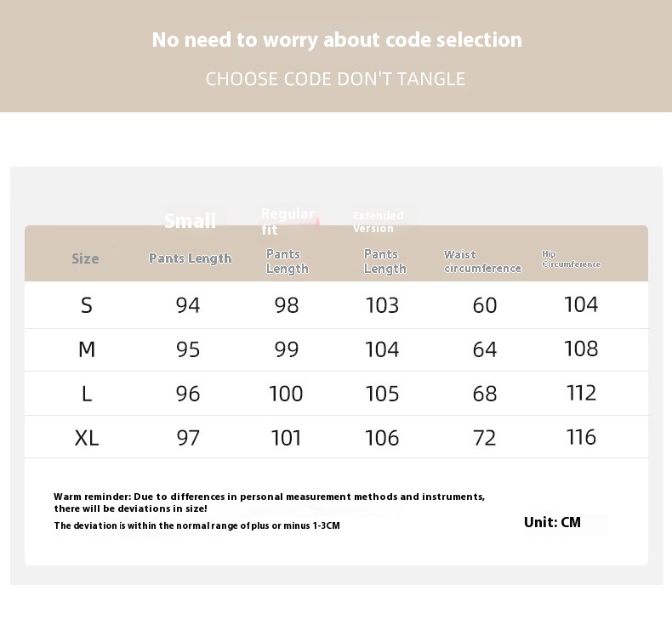
Task: Select the hip value 116 for XL
Action: click(582, 437)
